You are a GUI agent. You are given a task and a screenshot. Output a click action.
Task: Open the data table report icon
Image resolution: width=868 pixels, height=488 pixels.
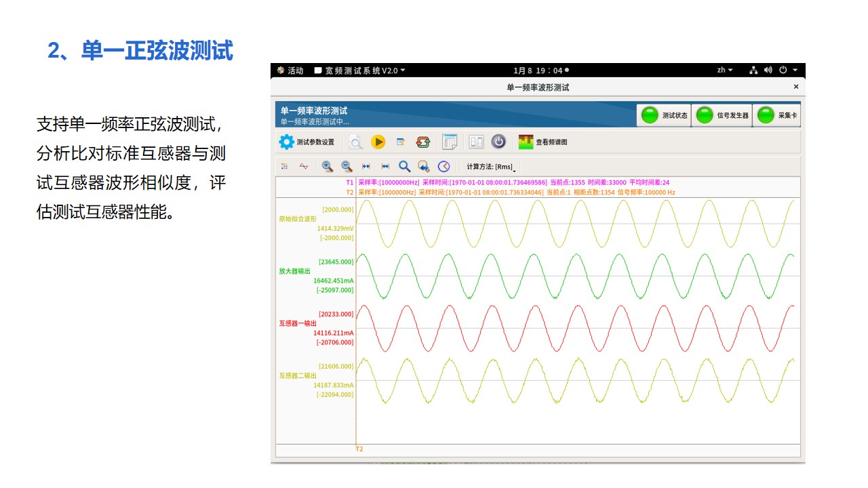449,142
